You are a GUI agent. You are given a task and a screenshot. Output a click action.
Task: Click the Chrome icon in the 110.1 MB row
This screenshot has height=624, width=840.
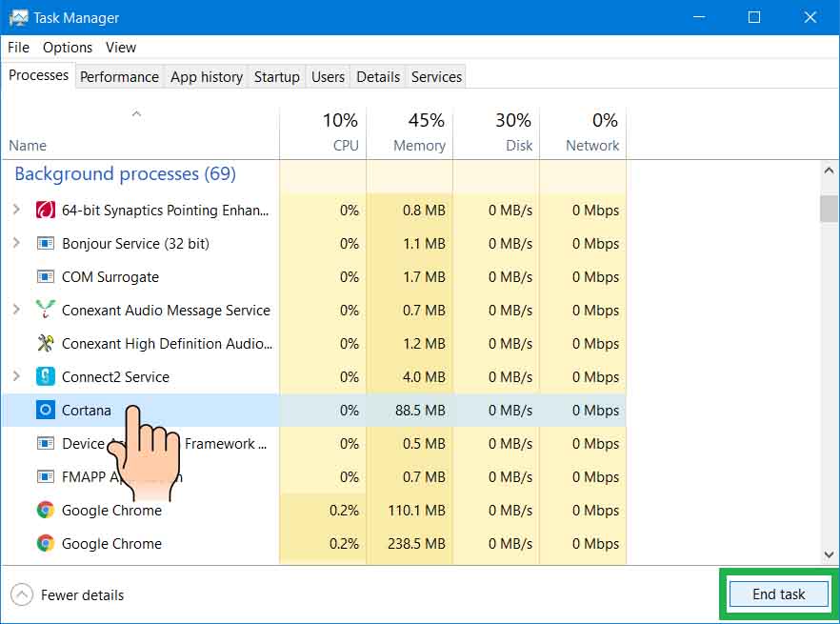click(x=46, y=510)
